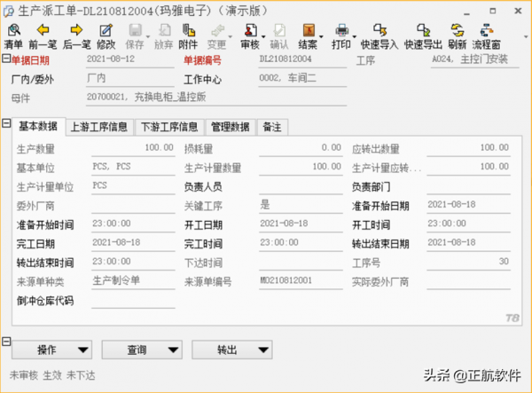Click the 应转出数量 value 100.00
Image resolution: width=532 pixels, height=393 pixels.
click(x=495, y=147)
